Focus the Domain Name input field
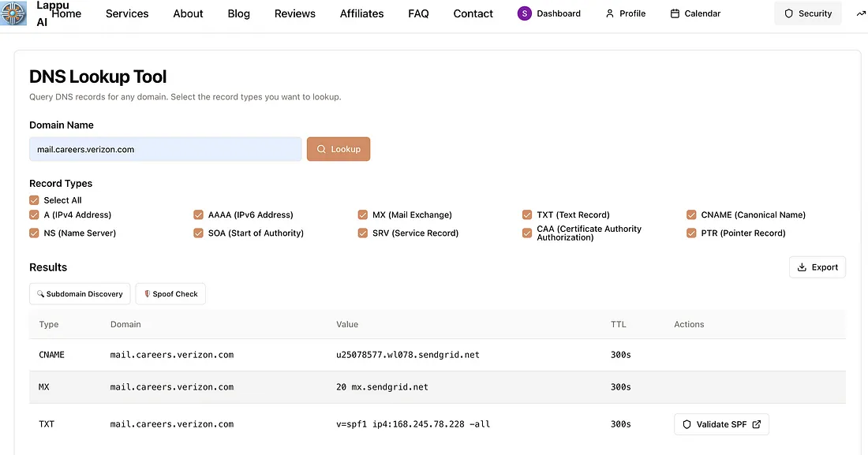 (166, 149)
